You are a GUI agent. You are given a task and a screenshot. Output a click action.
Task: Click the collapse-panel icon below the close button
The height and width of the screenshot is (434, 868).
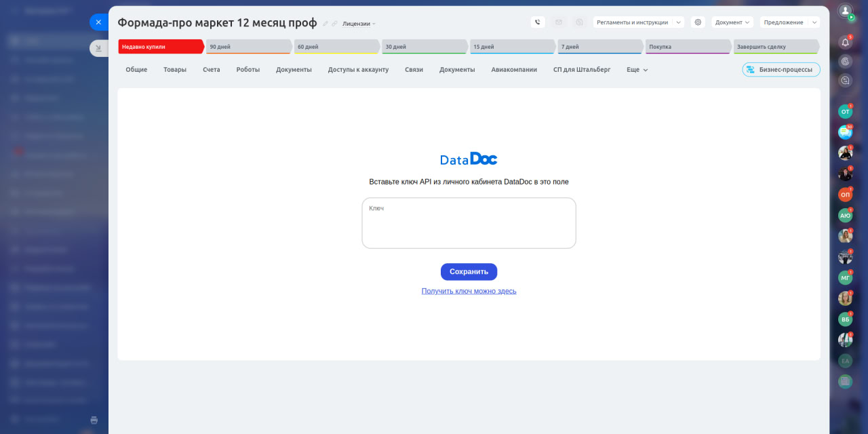point(98,48)
